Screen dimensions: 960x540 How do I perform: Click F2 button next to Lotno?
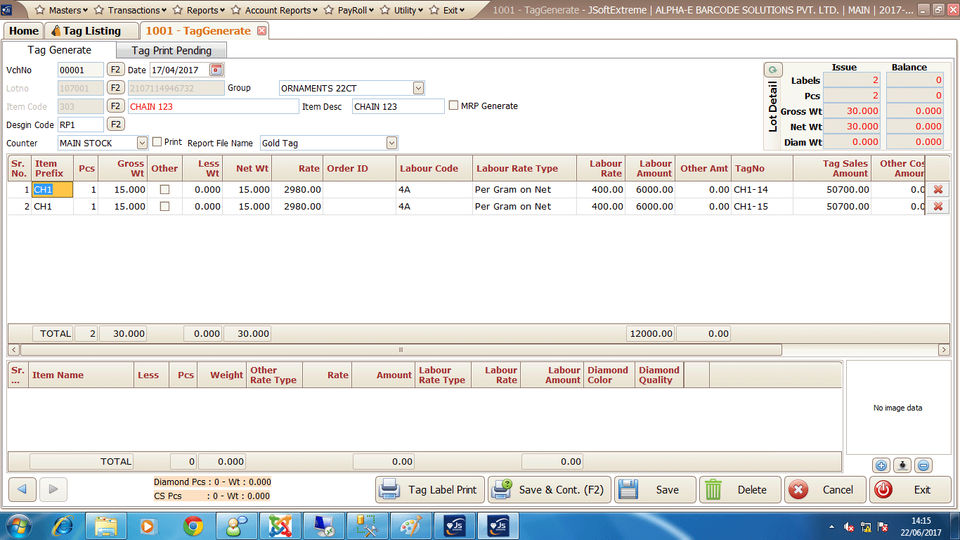point(115,88)
